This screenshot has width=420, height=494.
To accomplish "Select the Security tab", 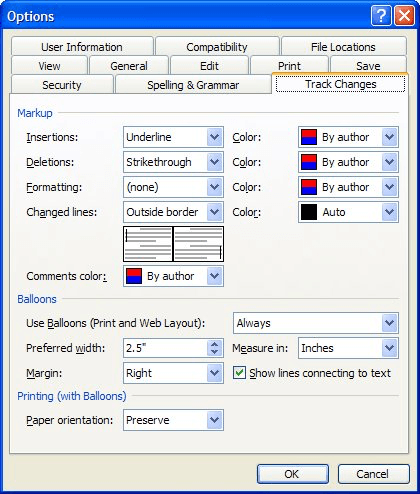I will point(62,85).
